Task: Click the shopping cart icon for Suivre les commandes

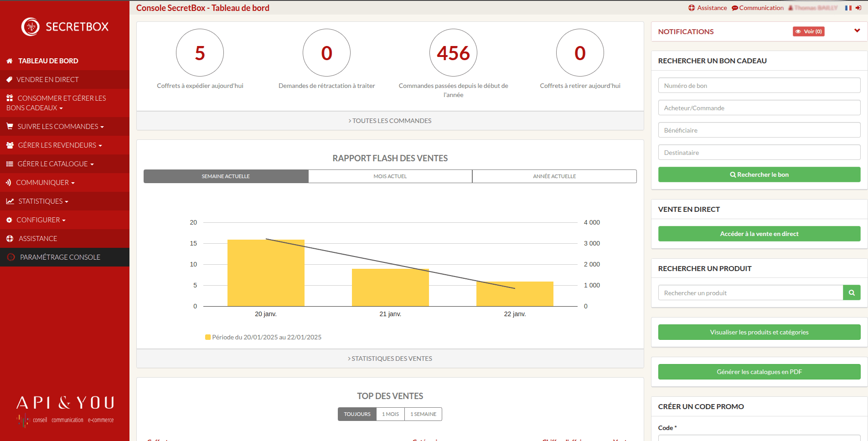Action: click(x=10, y=127)
